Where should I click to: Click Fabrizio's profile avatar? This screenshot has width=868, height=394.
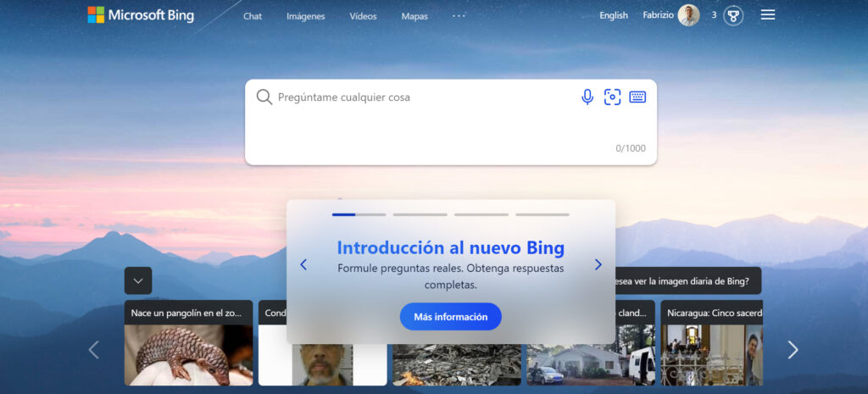click(688, 15)
